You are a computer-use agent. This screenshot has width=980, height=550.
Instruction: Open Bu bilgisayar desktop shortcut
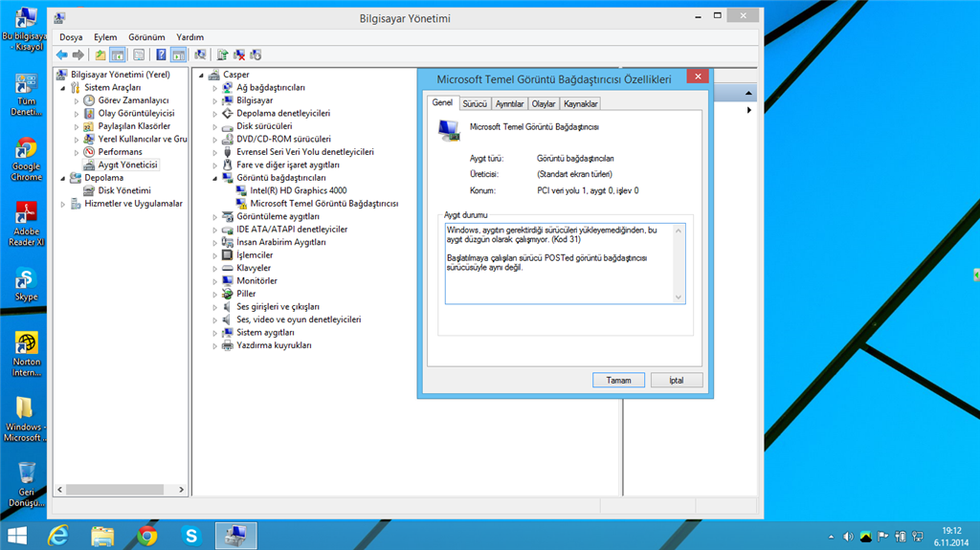(25, 28)
